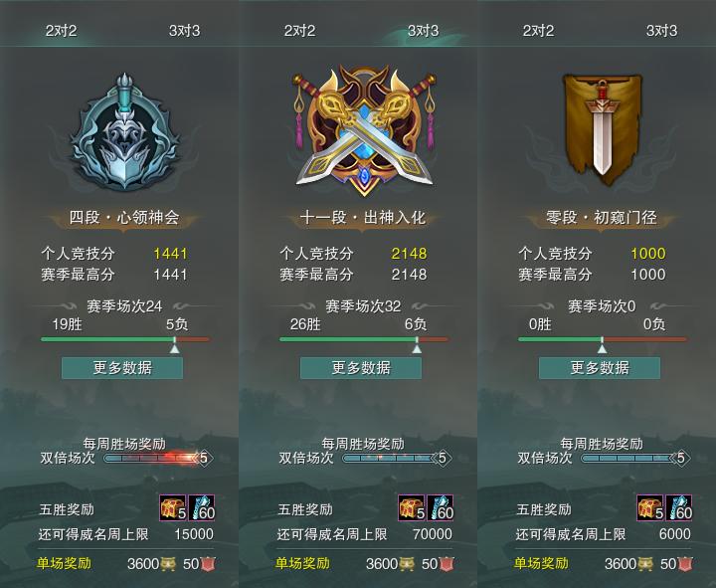Click gold coin icon beside 3600 in left panel
The image size is (716, 588).
coord(167,564)
